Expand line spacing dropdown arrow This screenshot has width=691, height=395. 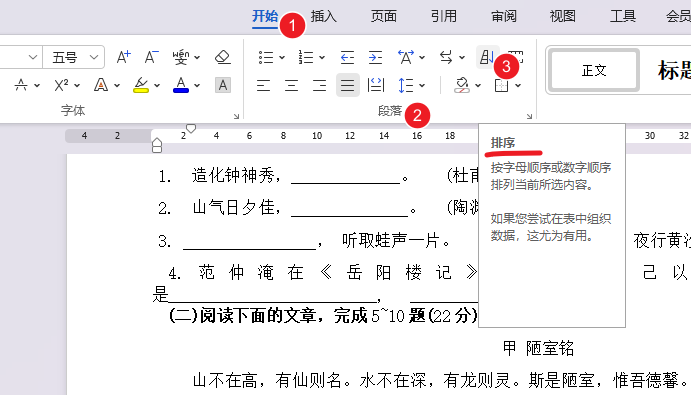pyautogui.click(x=422, y=85)
